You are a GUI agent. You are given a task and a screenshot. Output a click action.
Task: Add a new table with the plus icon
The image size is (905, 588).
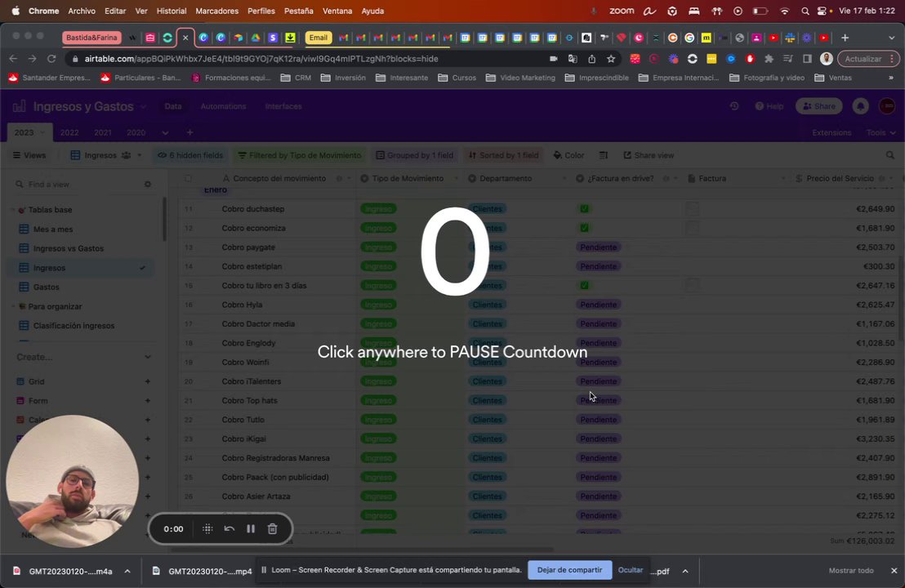point(189,133)
